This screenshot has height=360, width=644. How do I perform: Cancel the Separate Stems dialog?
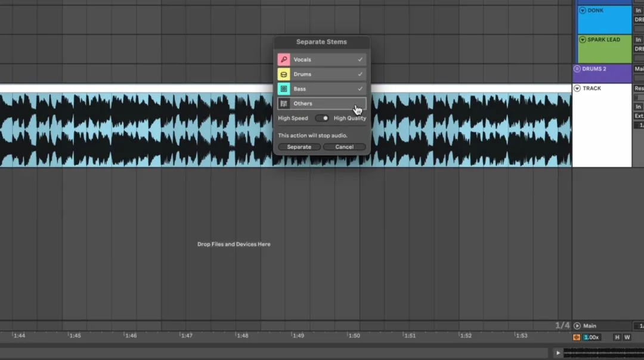point(344,147)
